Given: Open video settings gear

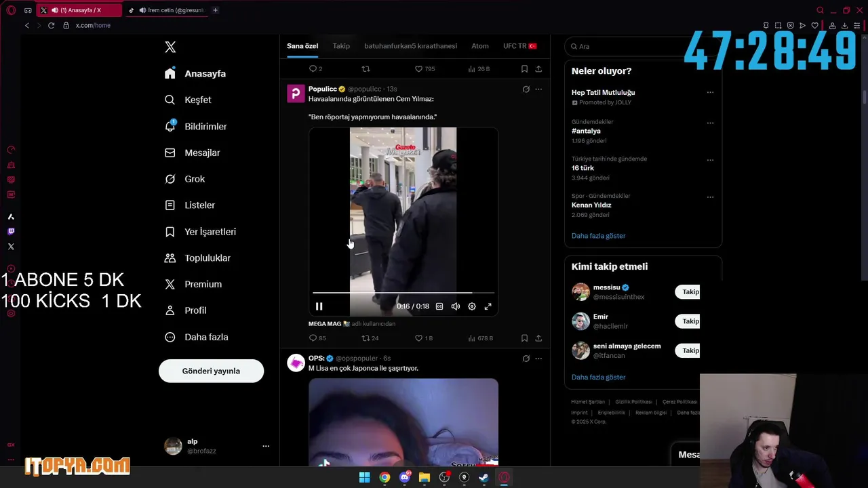Looking at the screenshot, I should (472, 306).
